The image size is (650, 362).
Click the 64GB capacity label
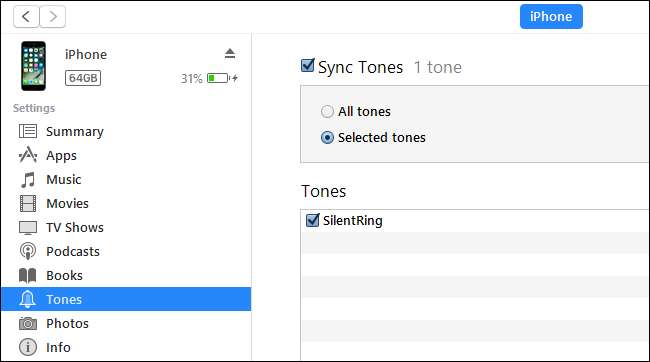pyautogui.click(x=83, y=78)
